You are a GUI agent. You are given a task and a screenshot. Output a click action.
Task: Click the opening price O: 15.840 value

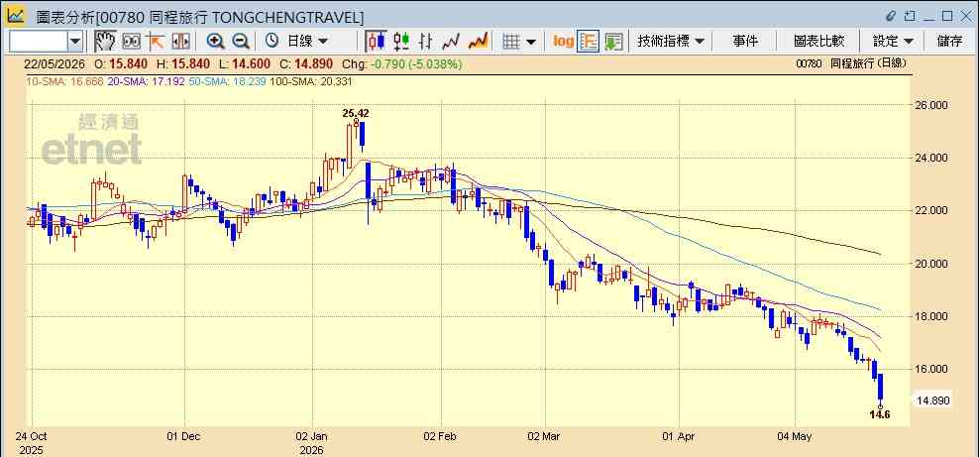click(x=121, y=63)
